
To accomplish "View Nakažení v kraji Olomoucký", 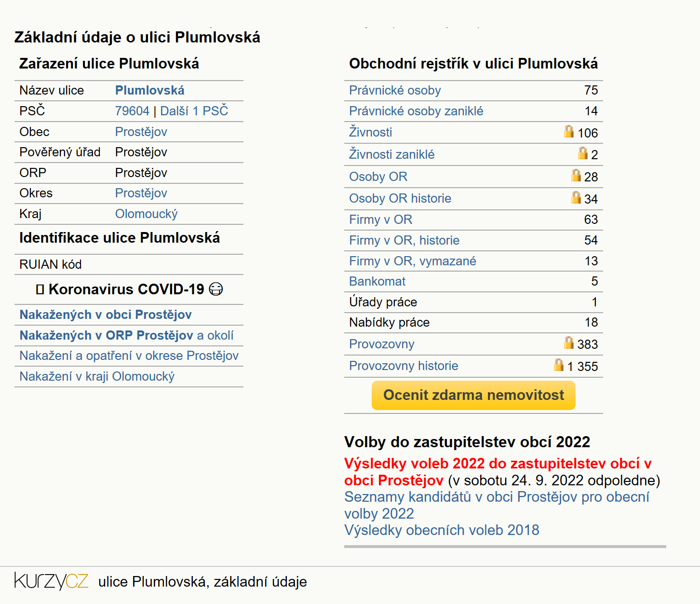I will (x=97, y=376).
